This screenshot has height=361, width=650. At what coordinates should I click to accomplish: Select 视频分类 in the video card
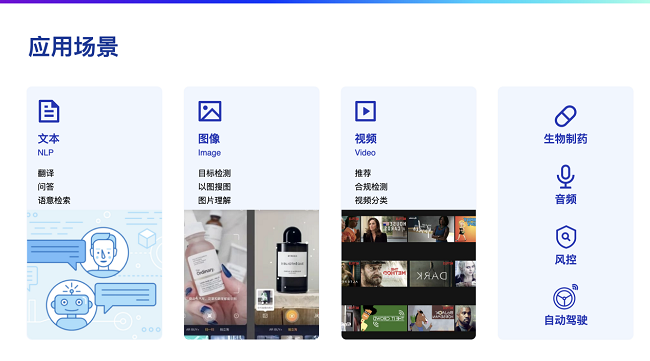371,201
